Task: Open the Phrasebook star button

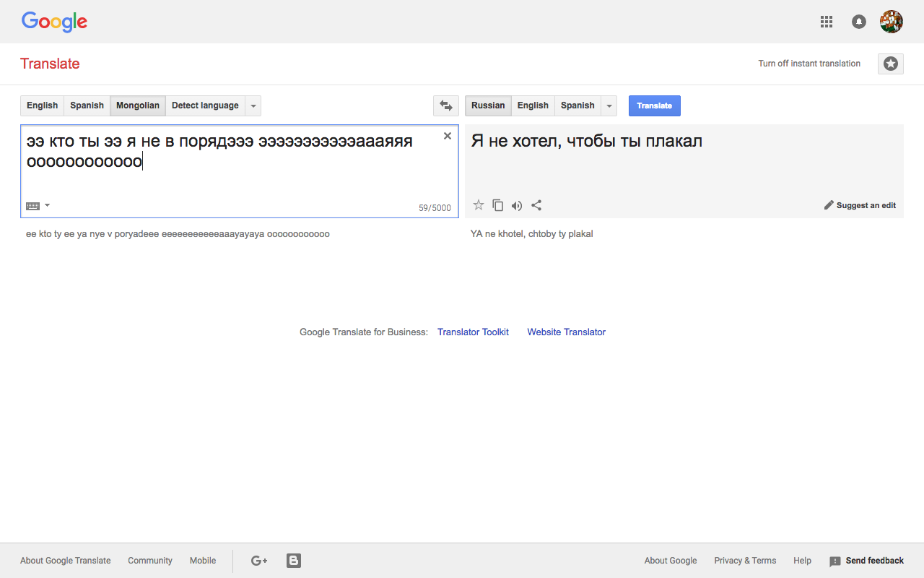Action: (891, 64)
